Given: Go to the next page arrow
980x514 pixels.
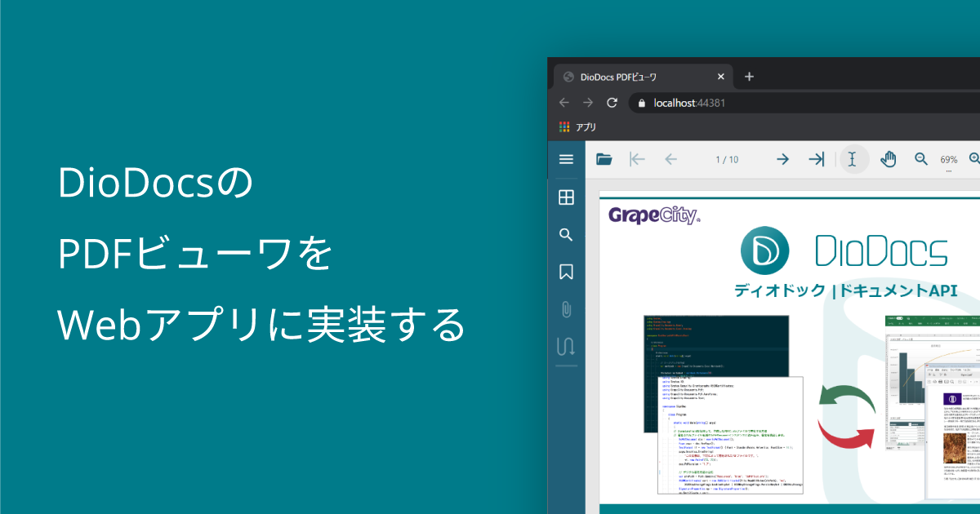Looking at the screenshot, I should click(782, 159).
